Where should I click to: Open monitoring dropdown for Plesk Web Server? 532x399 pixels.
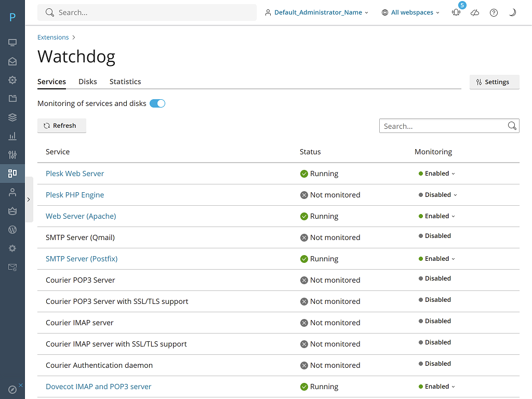pyautogui.click(x=437, y=174)
